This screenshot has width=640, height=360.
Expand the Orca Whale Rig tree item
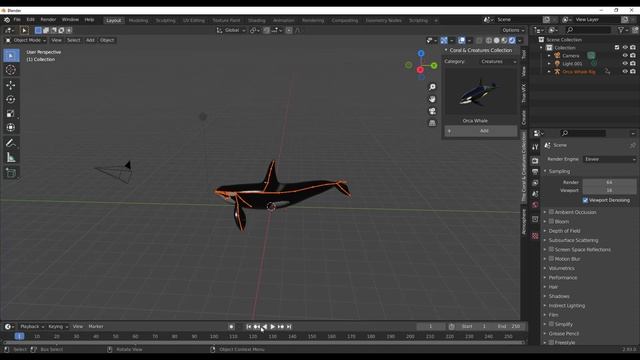pyautogui.click(x=549, y=71)
